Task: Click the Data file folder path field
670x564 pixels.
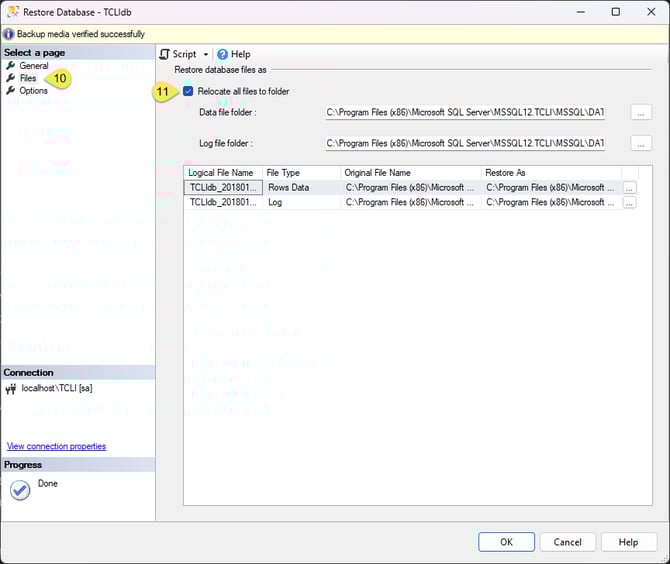Action: [465, 113]
